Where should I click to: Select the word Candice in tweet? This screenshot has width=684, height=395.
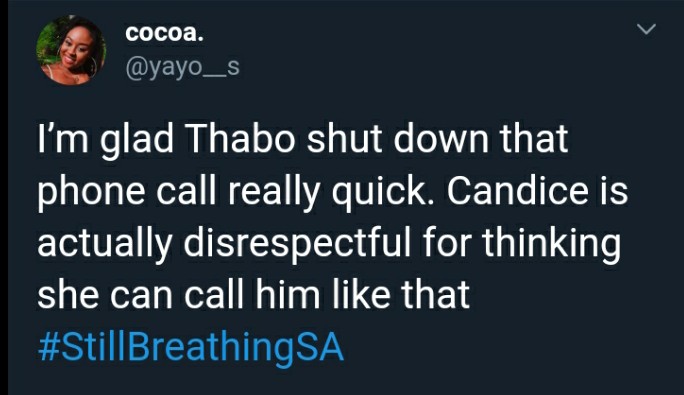coord(517,192)
